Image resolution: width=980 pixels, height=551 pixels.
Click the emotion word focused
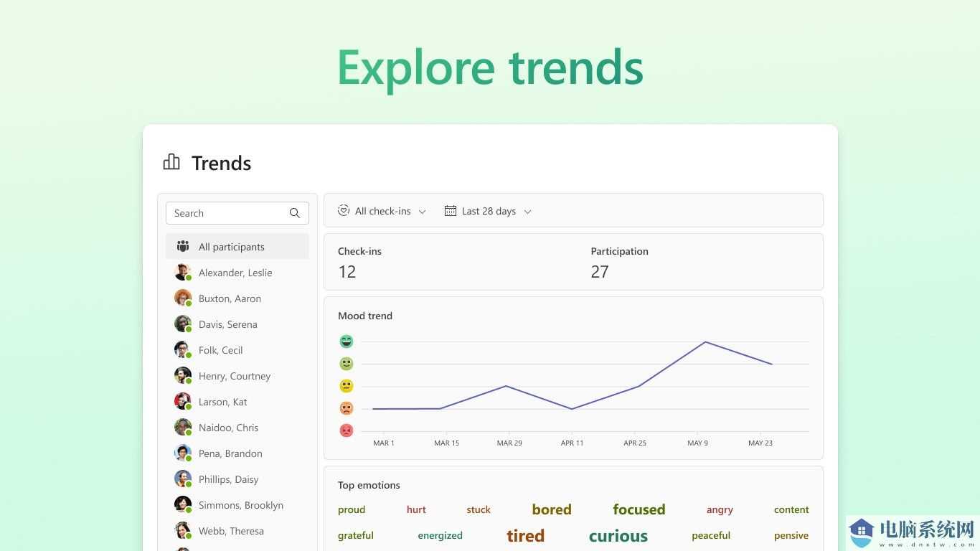tap(639, 509)
